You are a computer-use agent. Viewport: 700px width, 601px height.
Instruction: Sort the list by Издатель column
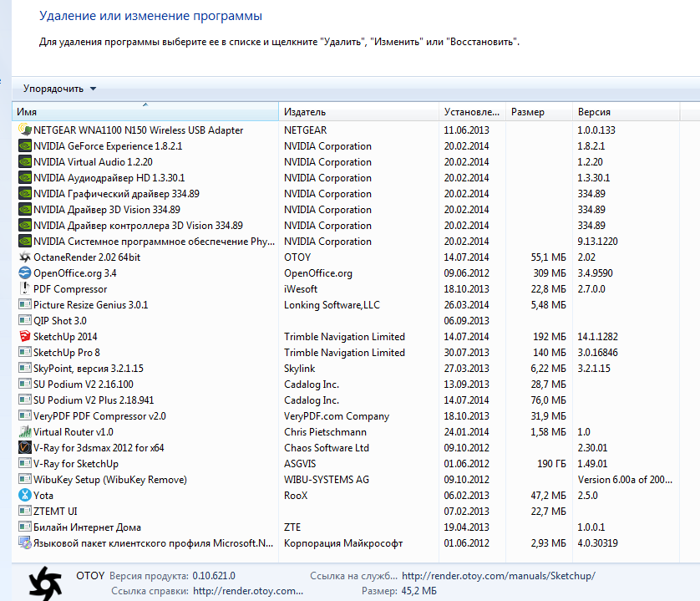click(x=359, y=112)
